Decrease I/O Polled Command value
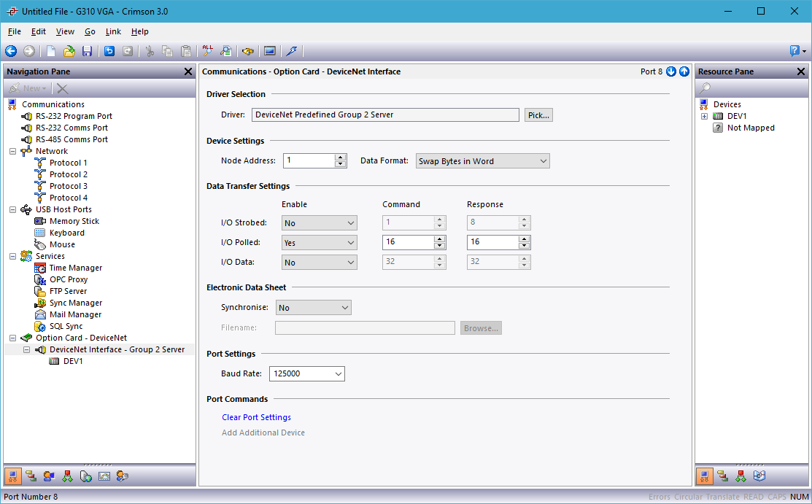 tap(440, 246)
